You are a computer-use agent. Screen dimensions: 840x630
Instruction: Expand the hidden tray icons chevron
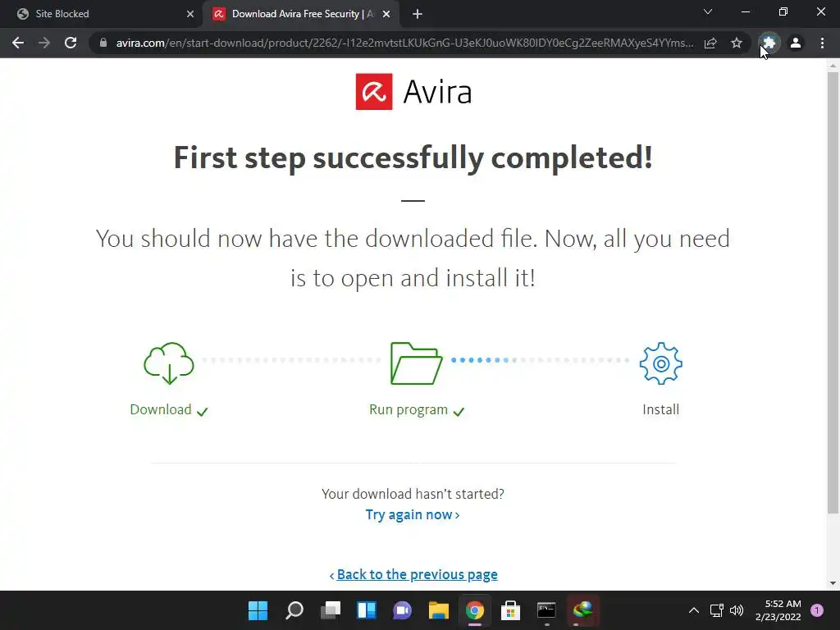point(694,609)
